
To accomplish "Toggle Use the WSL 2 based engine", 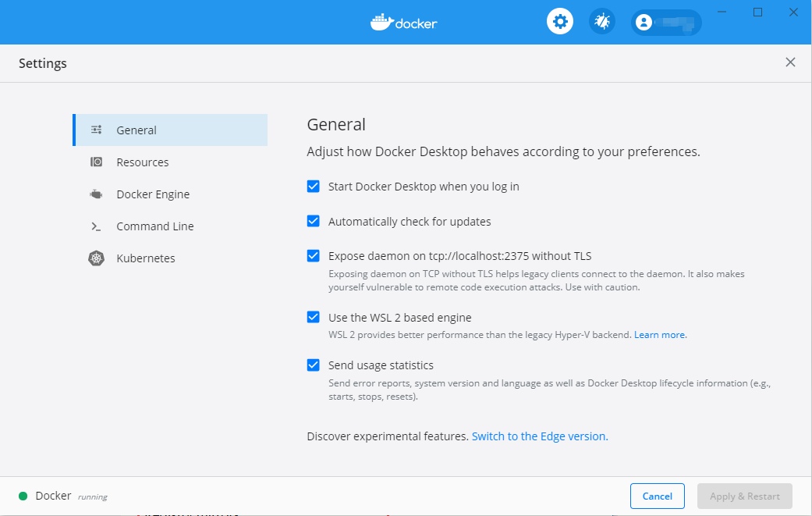I will click(314, 317).
